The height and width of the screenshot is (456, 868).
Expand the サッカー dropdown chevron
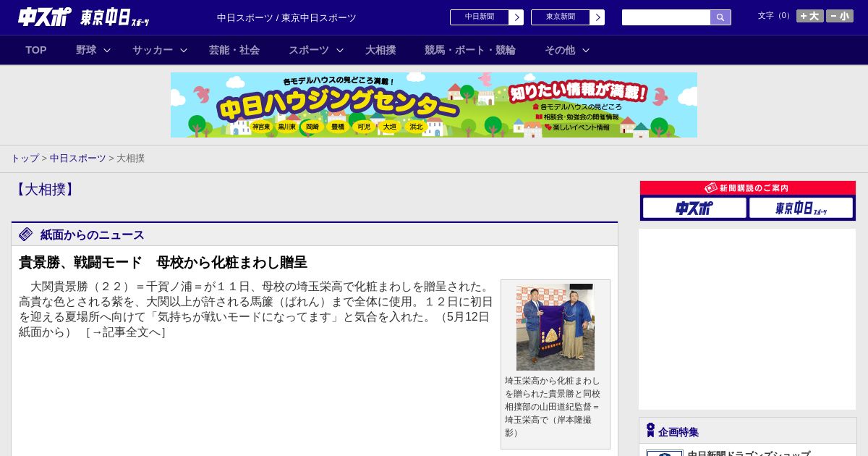point(184,50)
